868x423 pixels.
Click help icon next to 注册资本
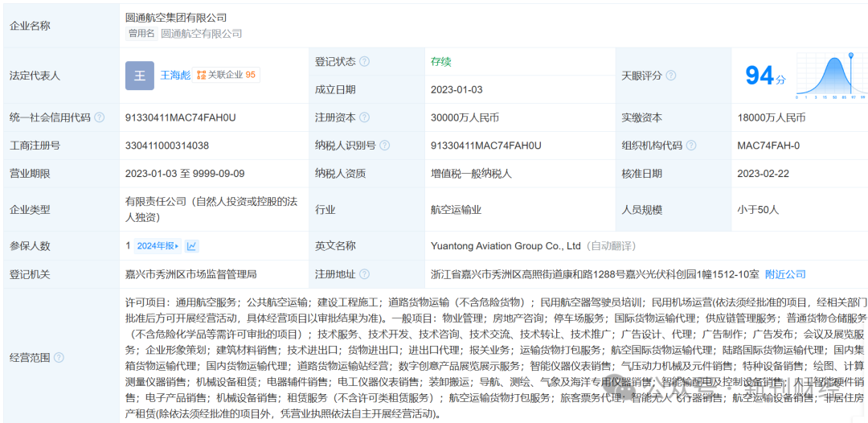364,117
